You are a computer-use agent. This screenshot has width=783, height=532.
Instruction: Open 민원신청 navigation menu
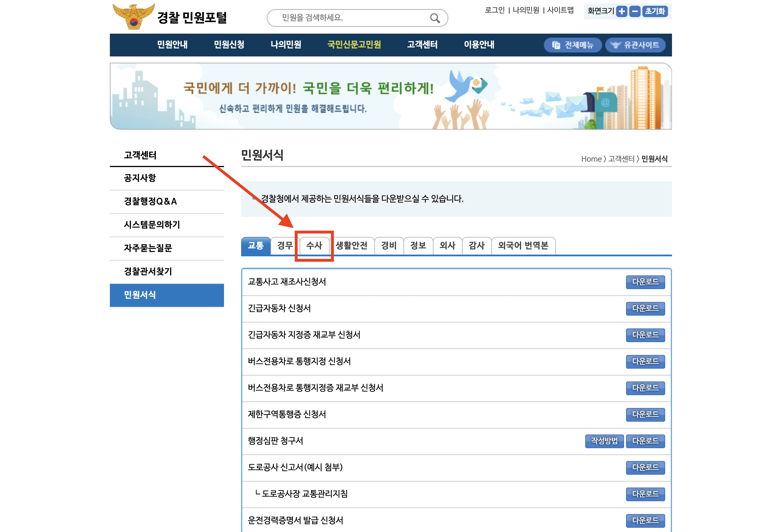(229, 45)
